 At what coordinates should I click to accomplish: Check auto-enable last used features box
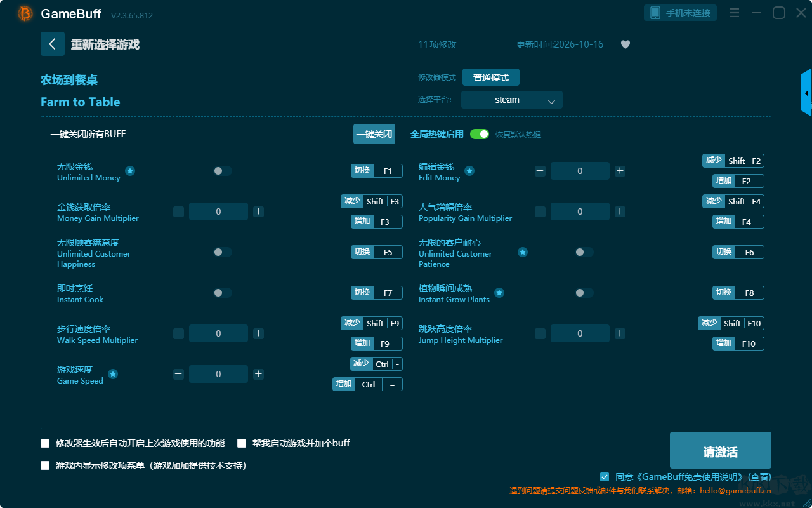pos(45,443)
